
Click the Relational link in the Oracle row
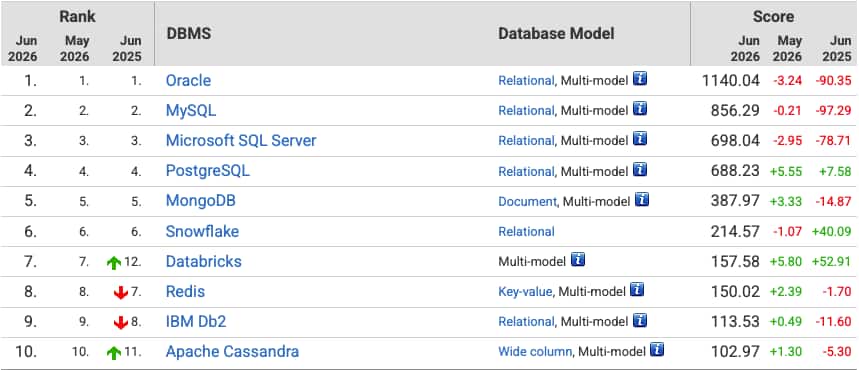pyautogui.click(x=526, y=81)
